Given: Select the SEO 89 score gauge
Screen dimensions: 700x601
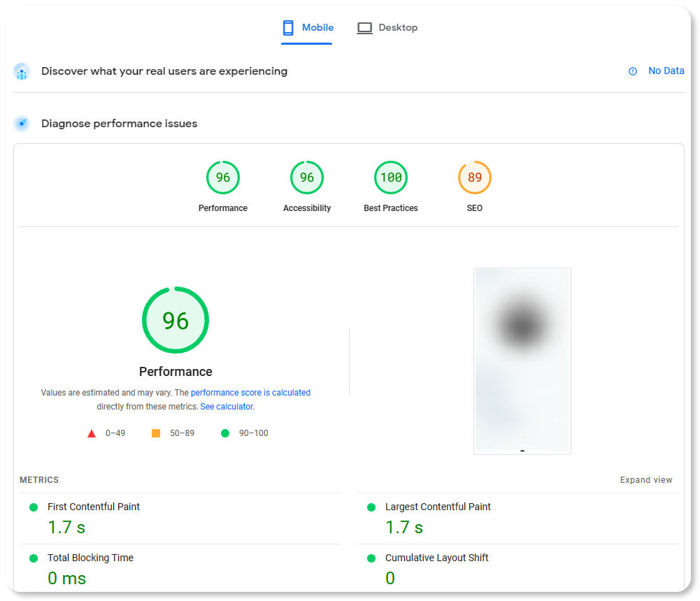Looking at the screenshot, I should 475,178.
